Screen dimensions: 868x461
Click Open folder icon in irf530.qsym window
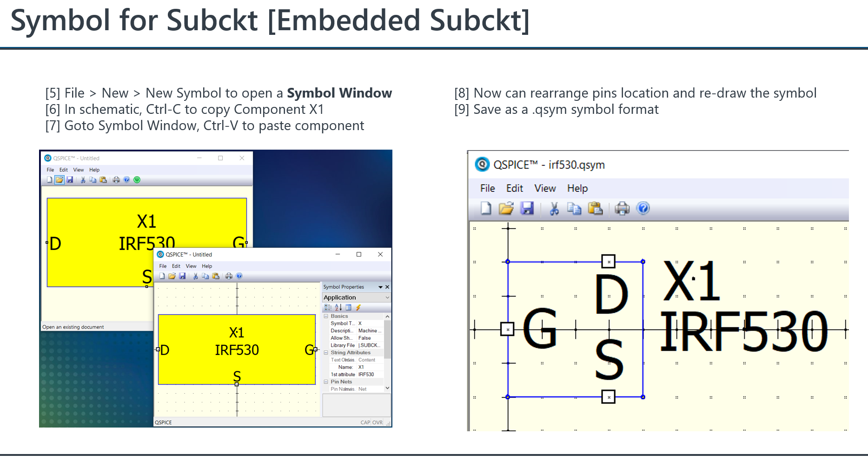click(506, 208)
